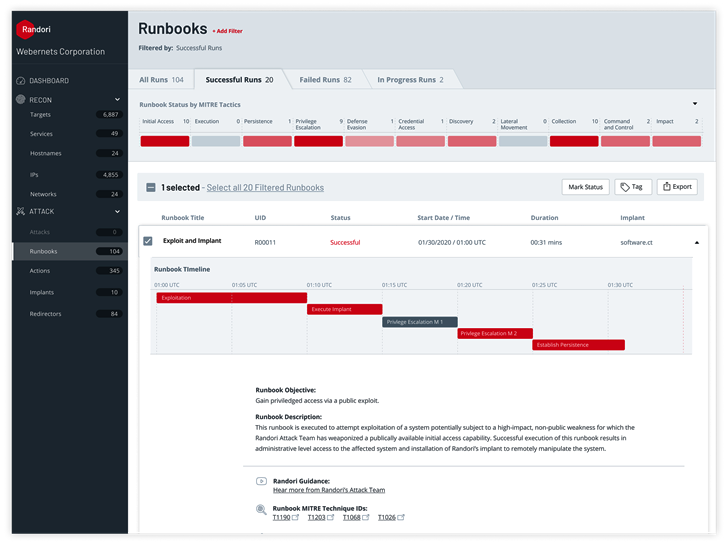Click the Randori logo
The image size is (727, 543).
click(x=33, y=29)
